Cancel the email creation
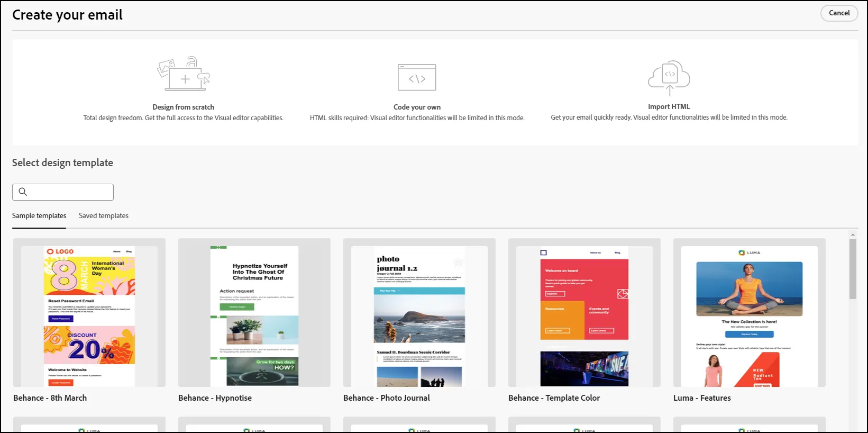868x433 pixels. click(839, 13)
